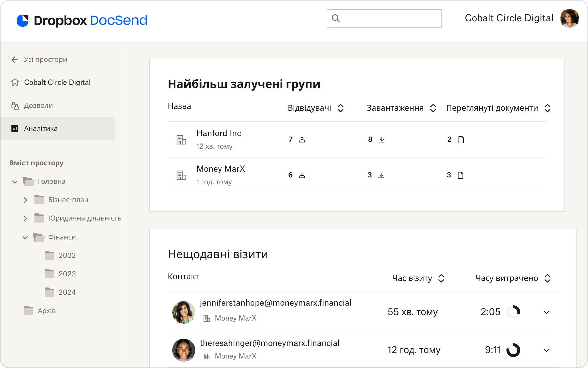Click the download icon in Hanford Inc row
This screenshot has height=368, width=588.
tap(382, 140)
